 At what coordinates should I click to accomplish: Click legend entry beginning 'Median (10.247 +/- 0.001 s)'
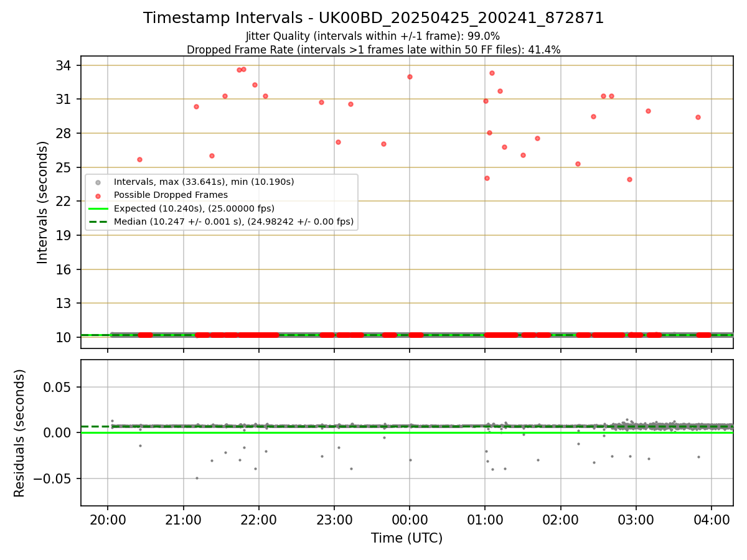tap(233, 222)
